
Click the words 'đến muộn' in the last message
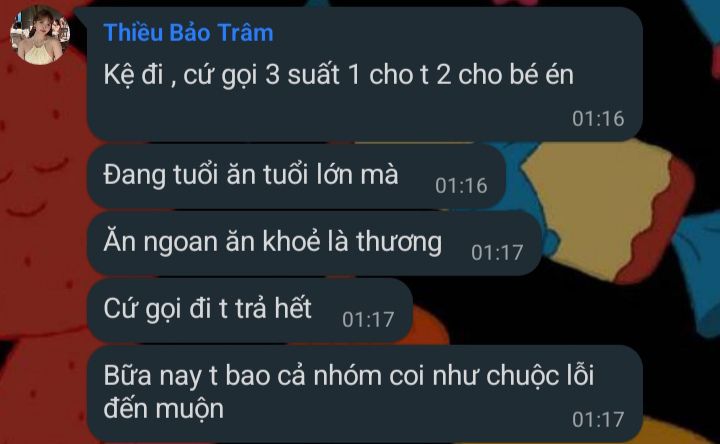pos(163,409)
